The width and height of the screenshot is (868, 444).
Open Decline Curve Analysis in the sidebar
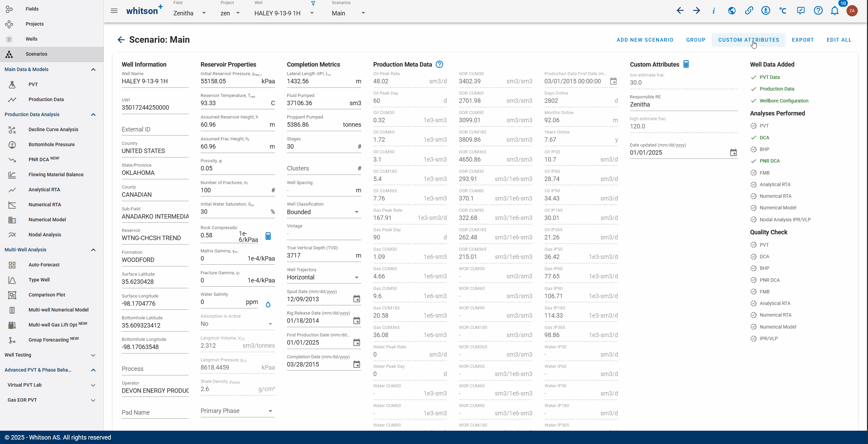[x=53, y=129]
